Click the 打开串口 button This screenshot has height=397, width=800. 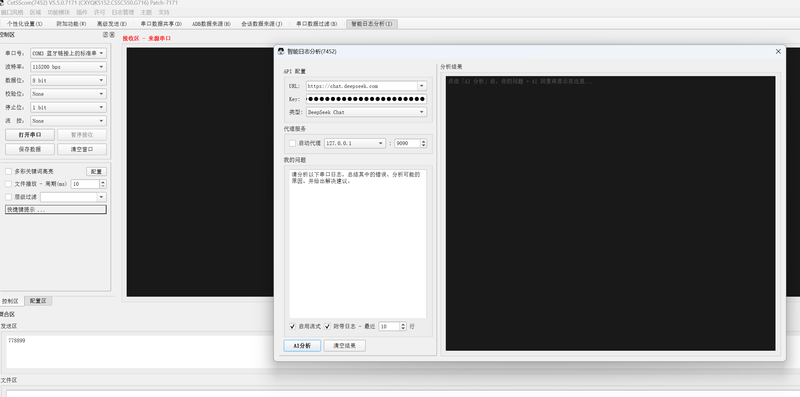pyautogui.click(x=30, y=135)
